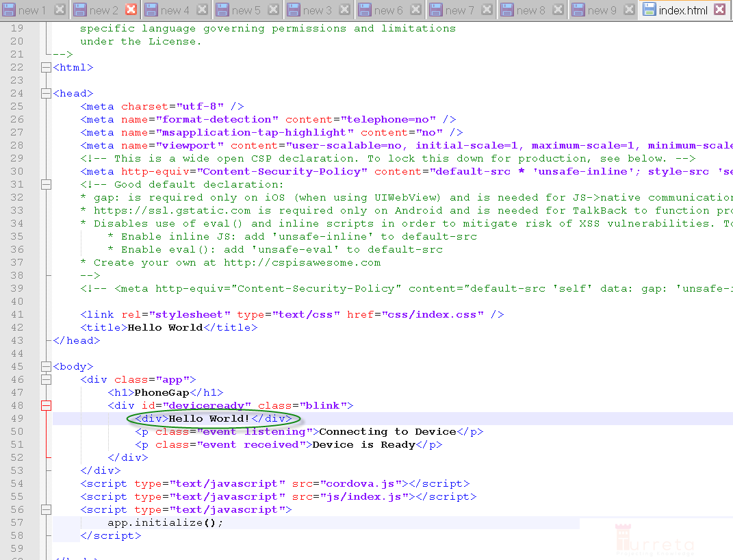The width and height of the screenshot is (733, 560).
Task: Fold the inline script block on line 56
Action: [x=46, y=509]
